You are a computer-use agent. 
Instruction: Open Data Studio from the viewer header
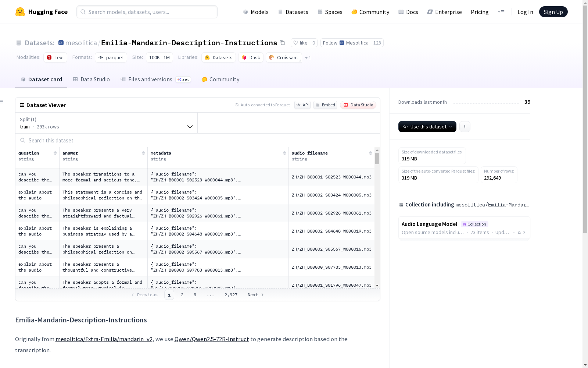point(358,105)
